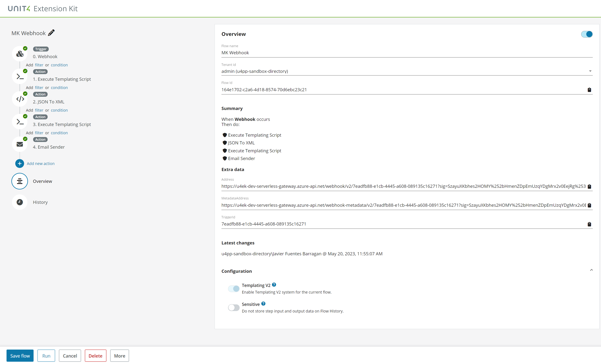This screenshot has width=601, height=364.
Task: Add a filter after JSON To XML
Action: click(x=39, y=110)
